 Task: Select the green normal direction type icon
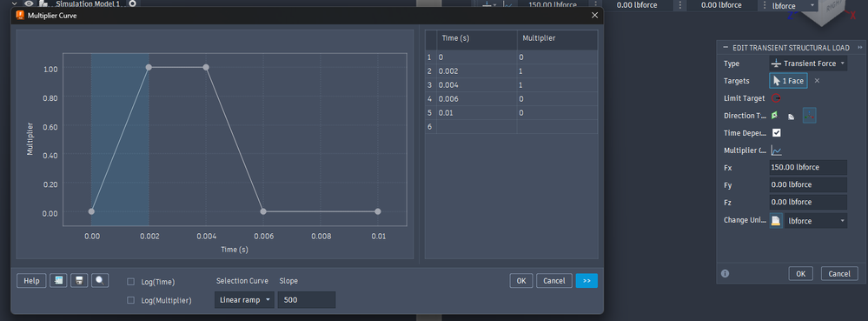click(x=774, y=116)
